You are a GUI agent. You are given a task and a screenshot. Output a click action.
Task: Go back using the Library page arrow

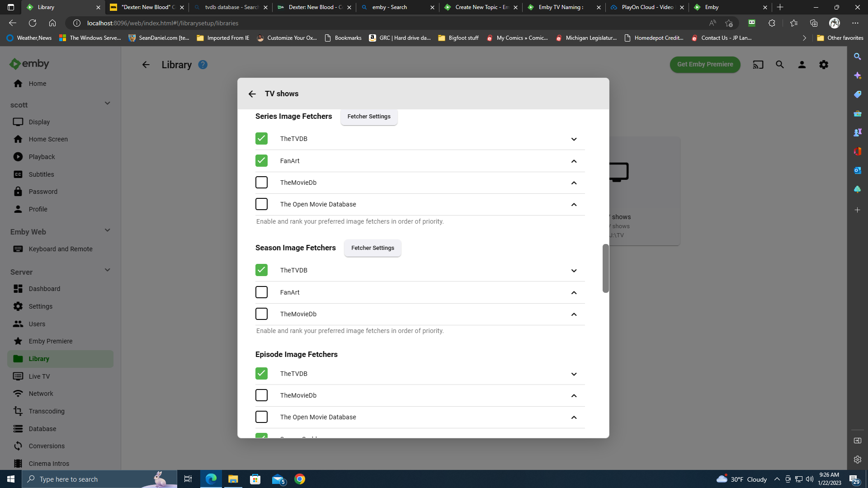click(146, 65)
